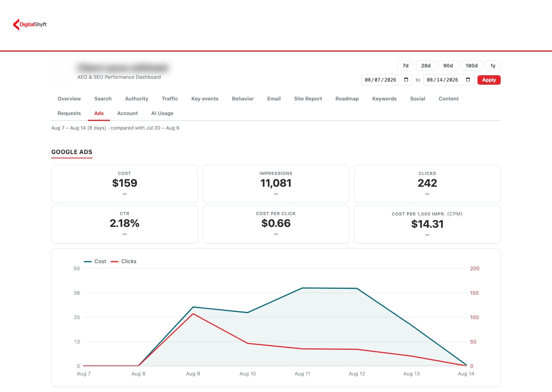Select the 7d date range
Screen dimensions: 552x392
tap(405, 66)
